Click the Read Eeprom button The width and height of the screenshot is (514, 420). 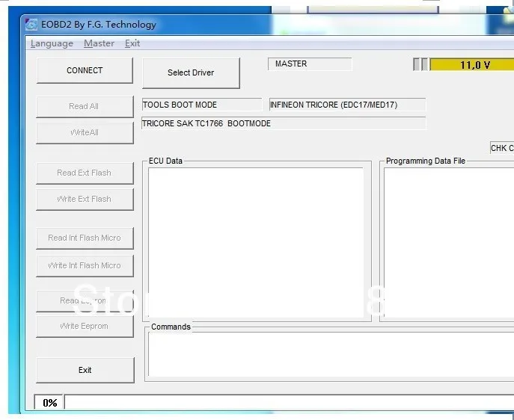tap(85, 301)
